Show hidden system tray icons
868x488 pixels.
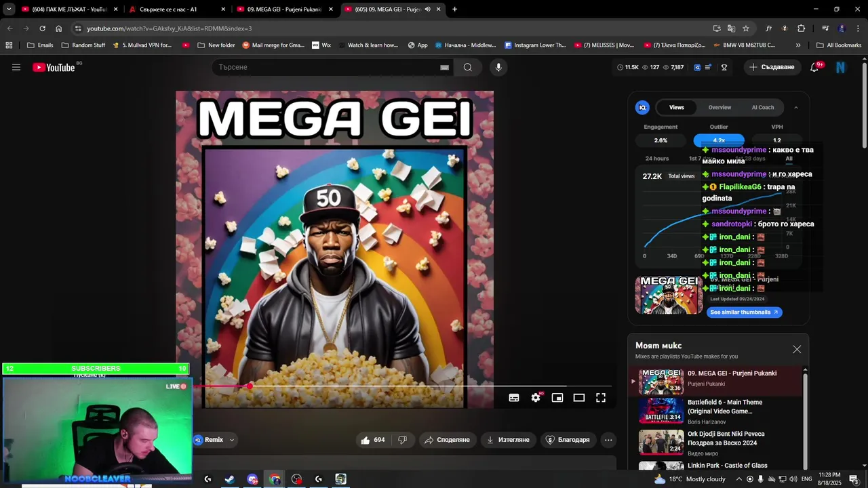coord(739,479)
